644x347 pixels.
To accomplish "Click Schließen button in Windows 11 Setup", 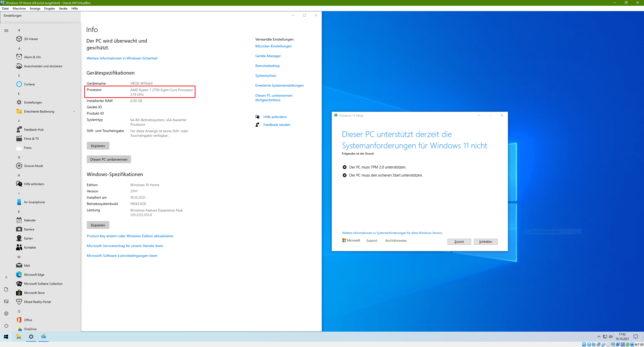I will coord(486,241).
